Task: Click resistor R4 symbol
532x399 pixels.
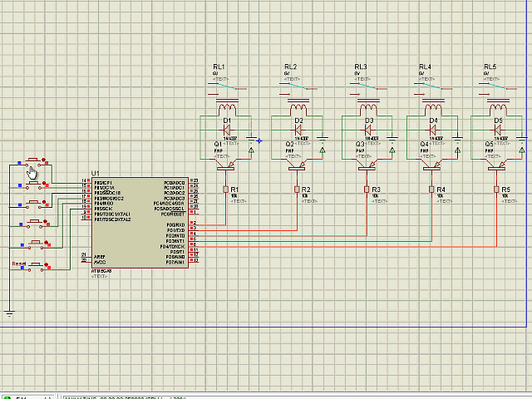Action: (431, 190)
